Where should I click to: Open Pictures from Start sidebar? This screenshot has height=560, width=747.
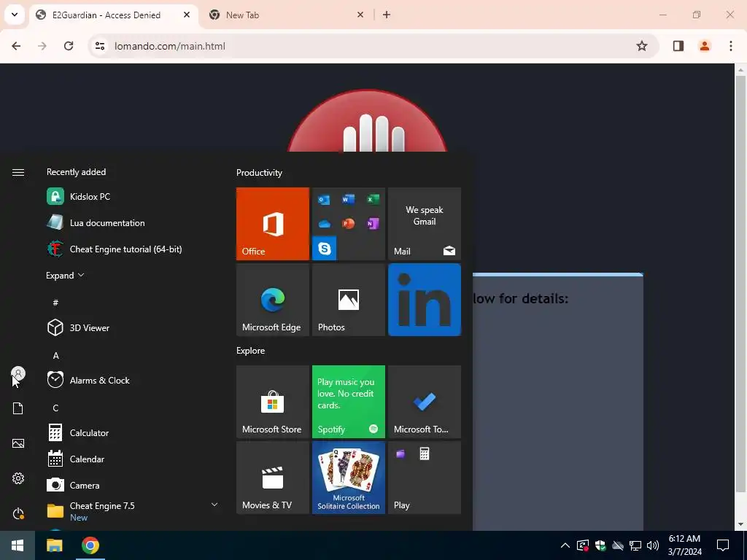[x=18, y=443]
